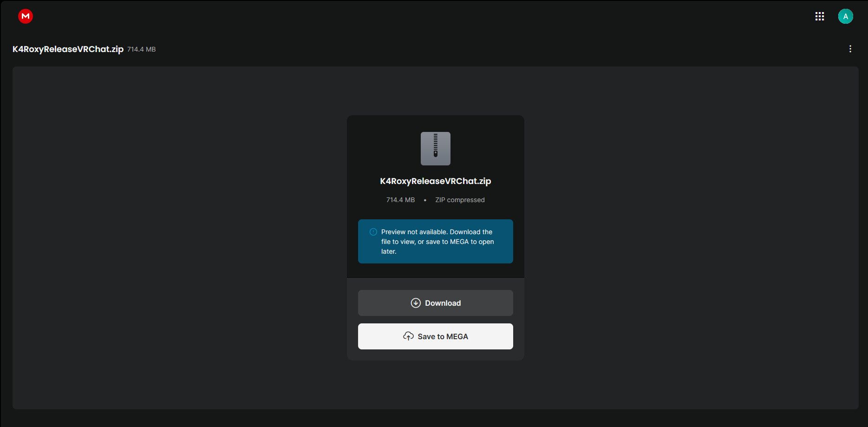Open the three-dot more options menu
Screen dimensions: 868x427
pyautogui.click(x=850, y=49)
